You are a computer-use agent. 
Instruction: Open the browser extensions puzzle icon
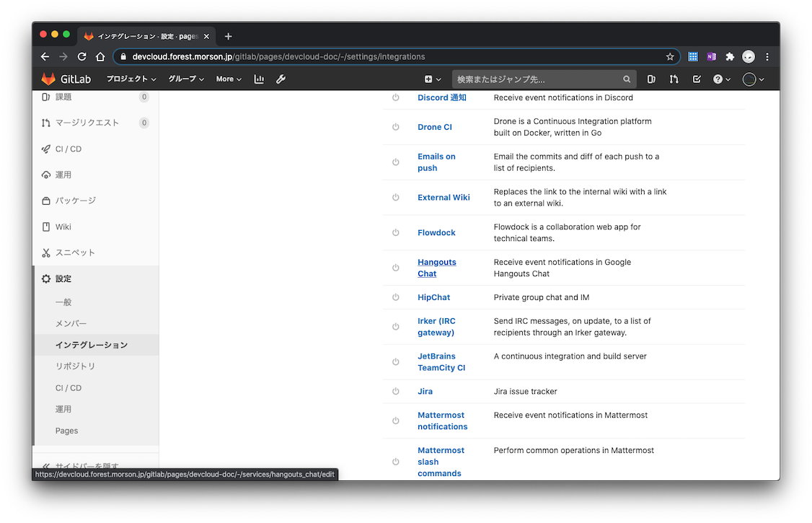click(730, 56)
